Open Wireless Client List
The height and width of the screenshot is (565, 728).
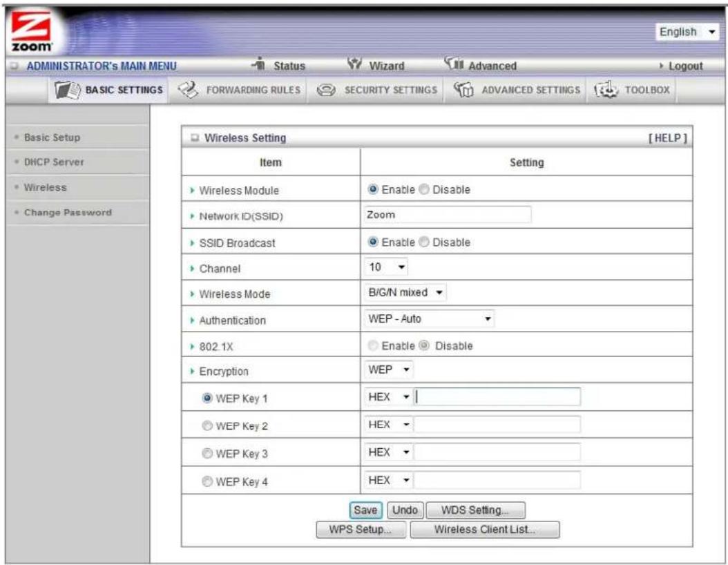pos(485,529)
